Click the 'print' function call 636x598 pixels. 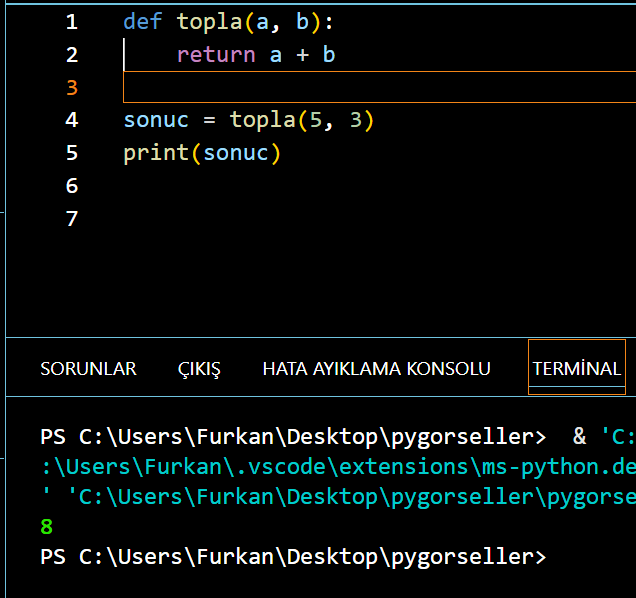(156, 153)
